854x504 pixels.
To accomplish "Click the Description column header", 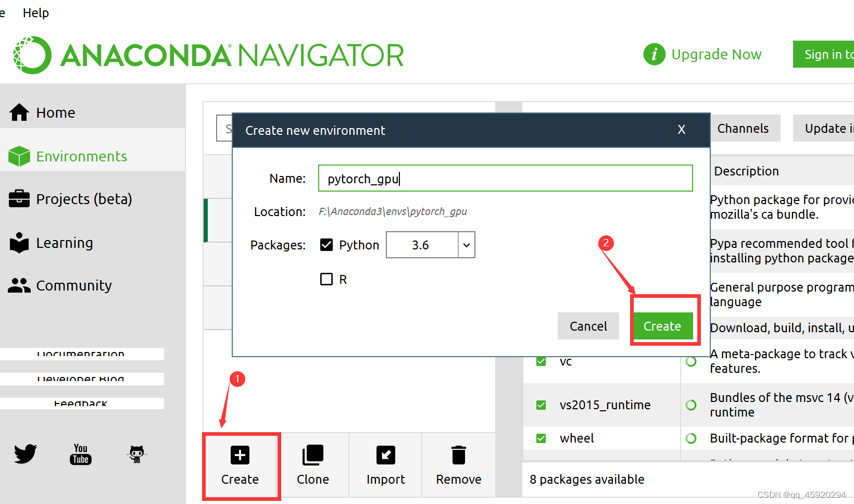I will point(746,171).
